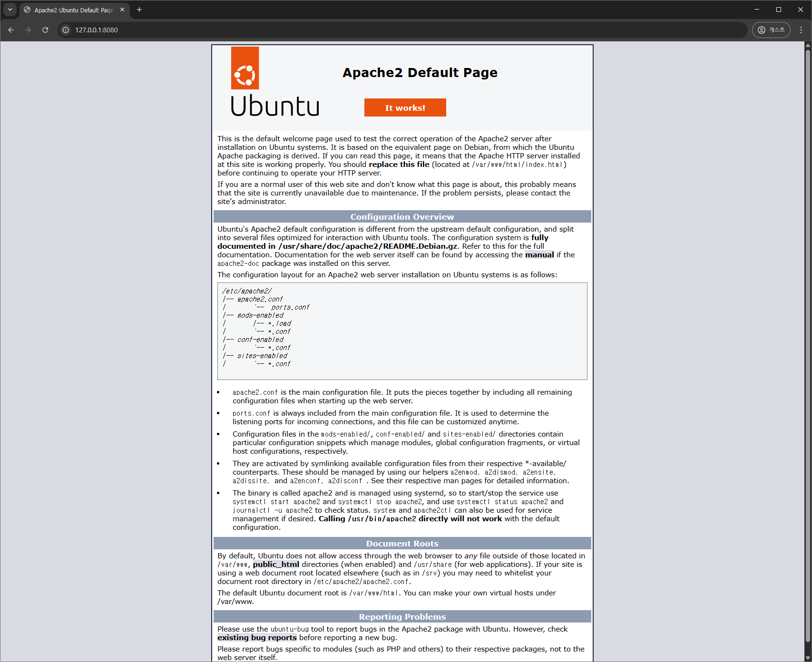The height and width of the screenshot is (662, 812).
Task: Reload the page with refresh icon
Action: (45, 30)
